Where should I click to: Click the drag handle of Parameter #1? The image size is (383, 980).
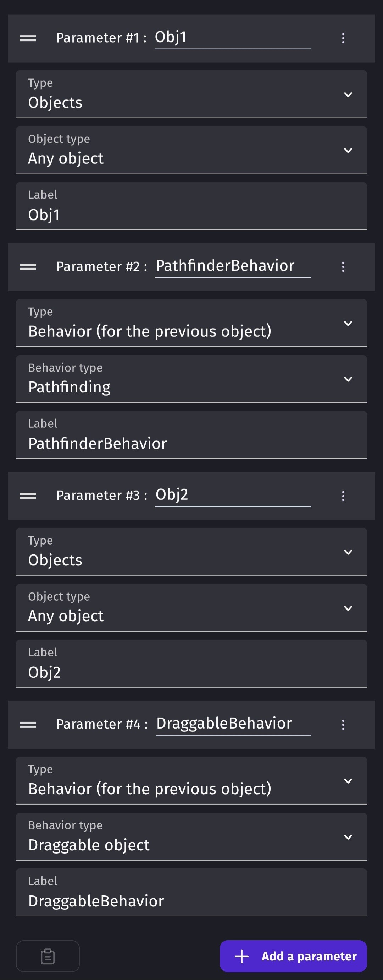click(28, 38)
